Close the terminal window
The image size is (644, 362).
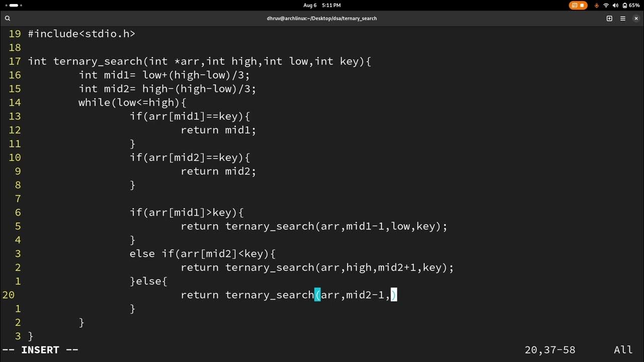point(636,18)
